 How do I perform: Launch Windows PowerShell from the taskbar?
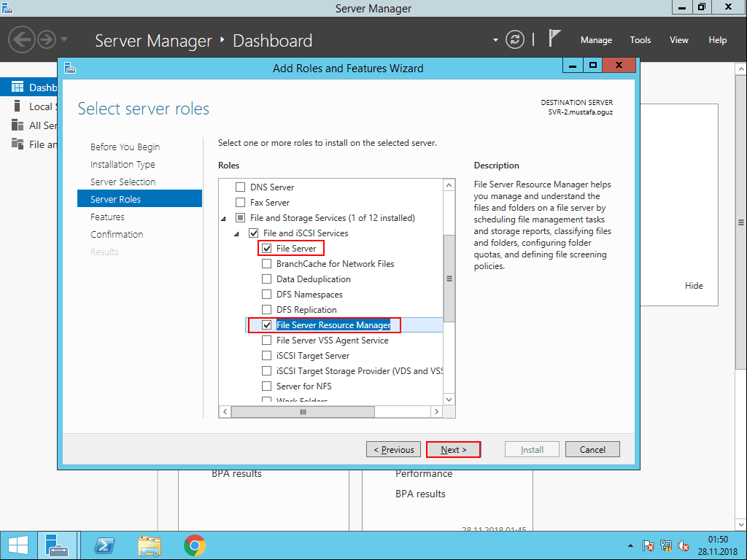click(104, 545)
